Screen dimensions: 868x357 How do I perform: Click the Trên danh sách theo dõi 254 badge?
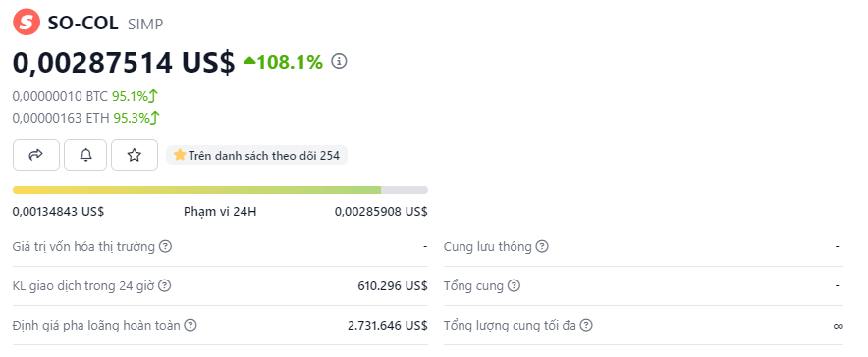pos(257,155)
